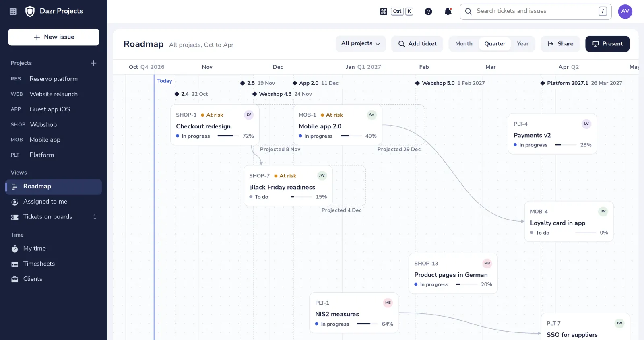Click the Tickets on boards icon
The height and width of the screenshot is (340, 644).
click(15, 217)
